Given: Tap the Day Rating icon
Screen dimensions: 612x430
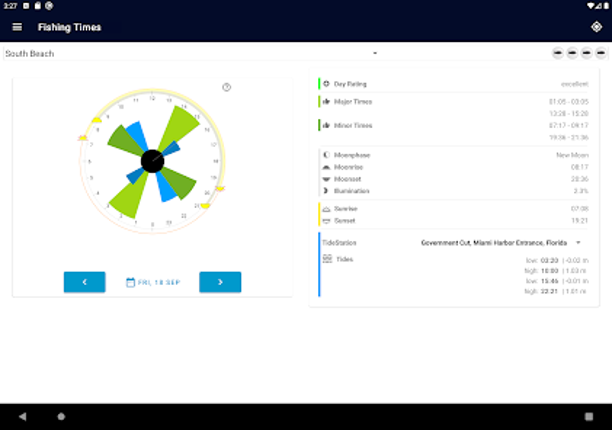Looking at the screenshot, I should (x=327, y=84).
